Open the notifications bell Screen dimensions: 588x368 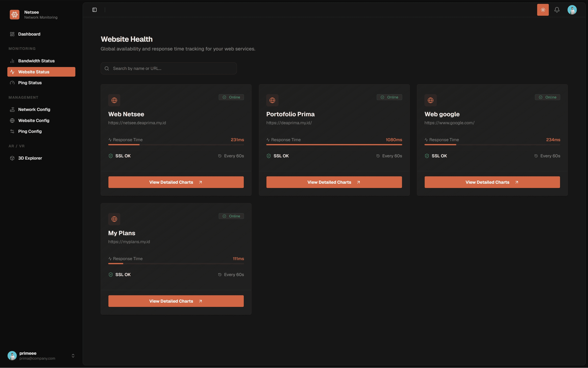pyautogui.click(x=557, y=10)
